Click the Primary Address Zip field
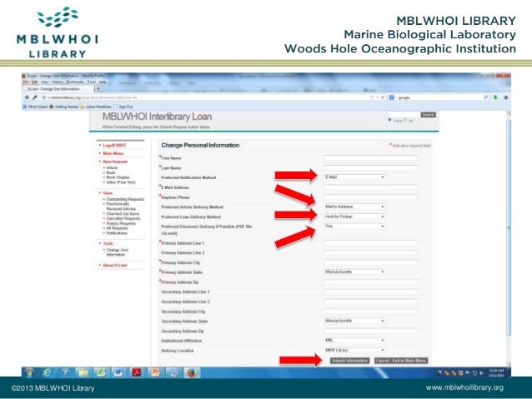Screen dimensions: 532x399 coord(371,282)
